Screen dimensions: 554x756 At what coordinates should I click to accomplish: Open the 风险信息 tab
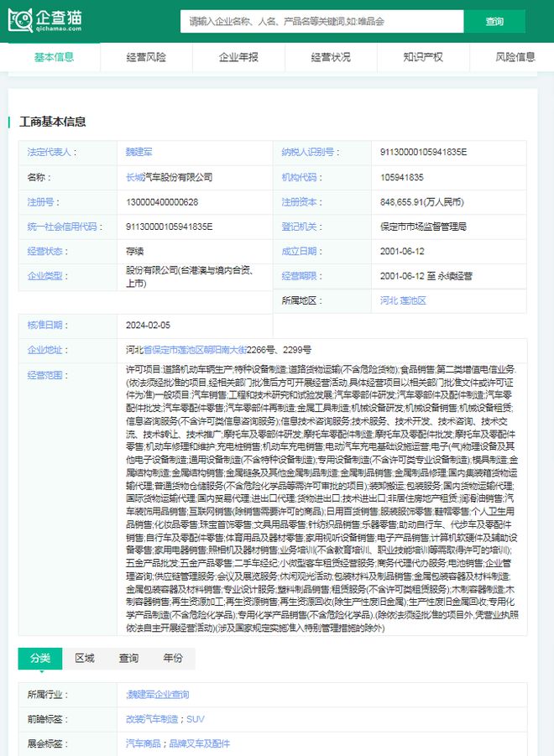point(515,57)
